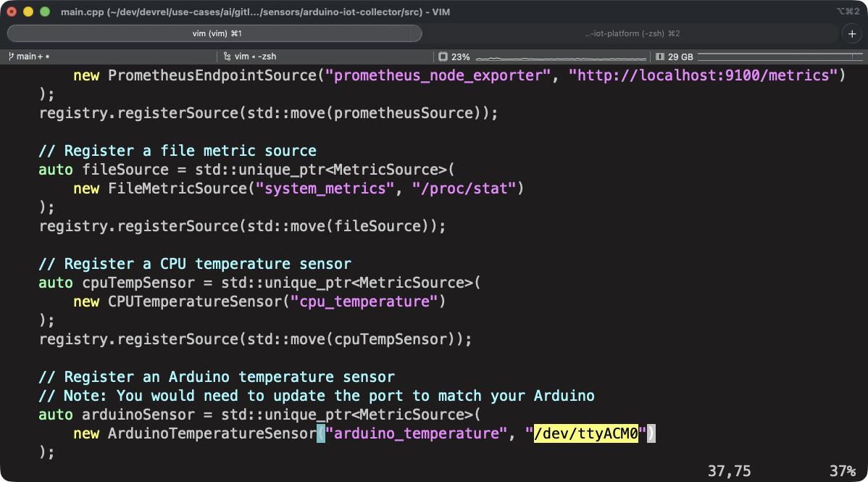Click the line registerSource(std::move(cpuTempSensor))
The width and height of the screenshot is (868, 482).
point(255,339)
